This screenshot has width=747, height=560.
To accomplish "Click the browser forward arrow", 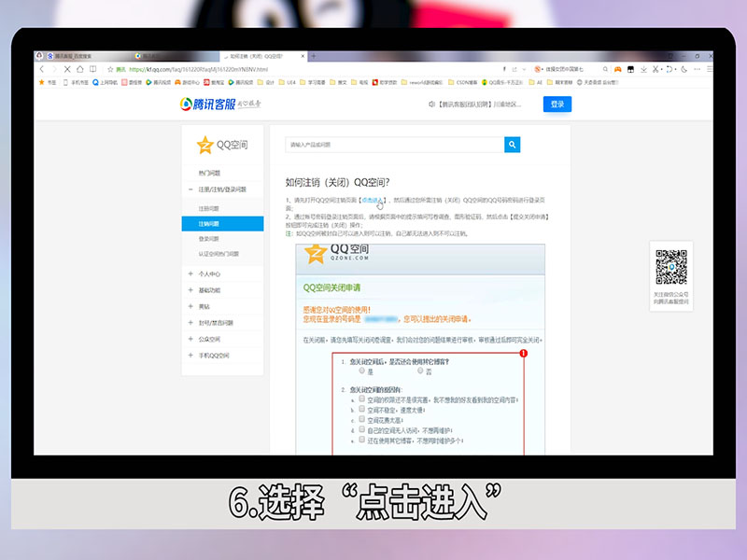I will 54,69.
